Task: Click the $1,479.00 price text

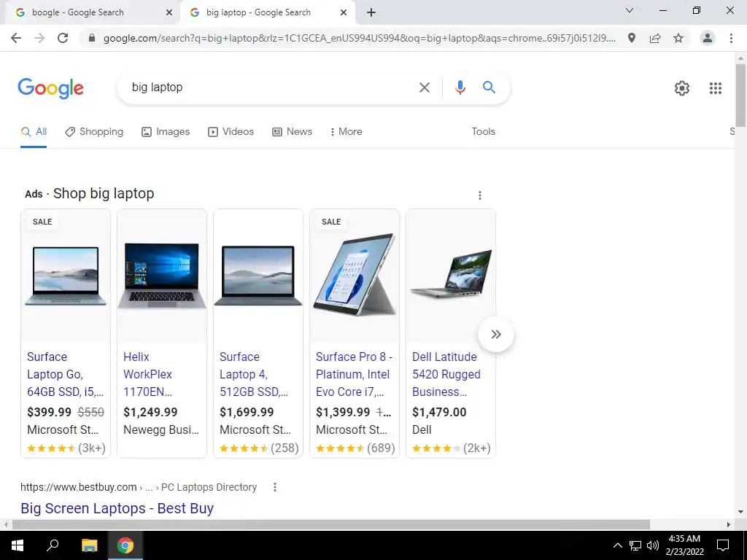Action: (x=438, y=412)
